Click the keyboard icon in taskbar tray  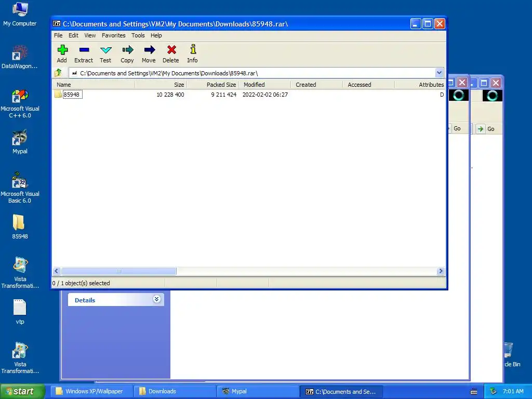(474, 392)
